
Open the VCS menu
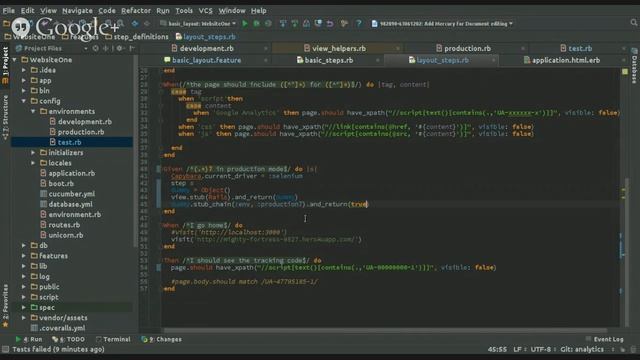point(205,11)
